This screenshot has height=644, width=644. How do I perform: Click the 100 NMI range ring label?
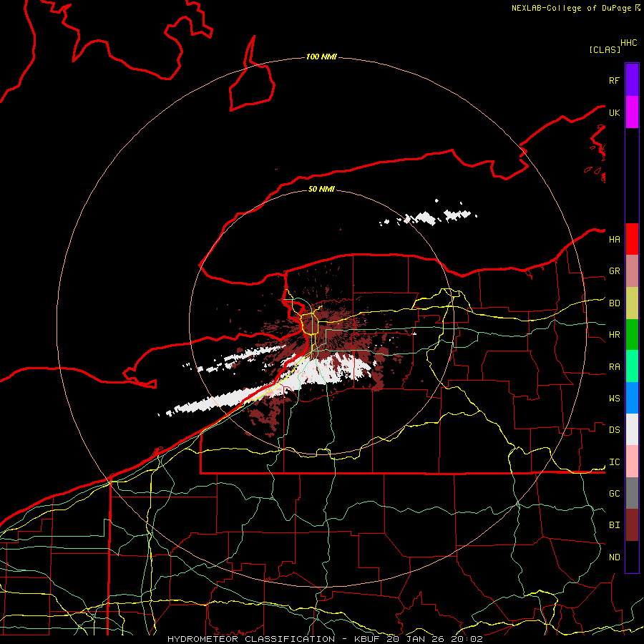[321, 57]
